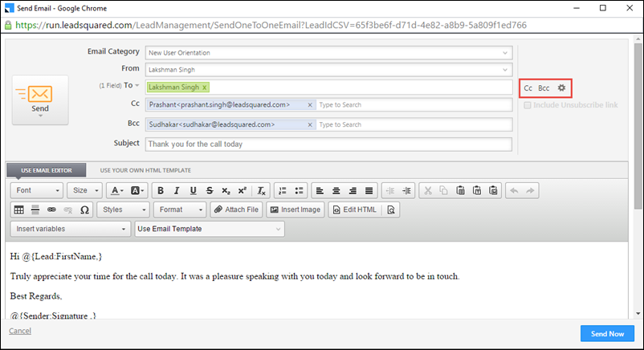This screenshot has width=644, height=350.
Task: Insert a hyperlink
Action: [x=51, y=210]
